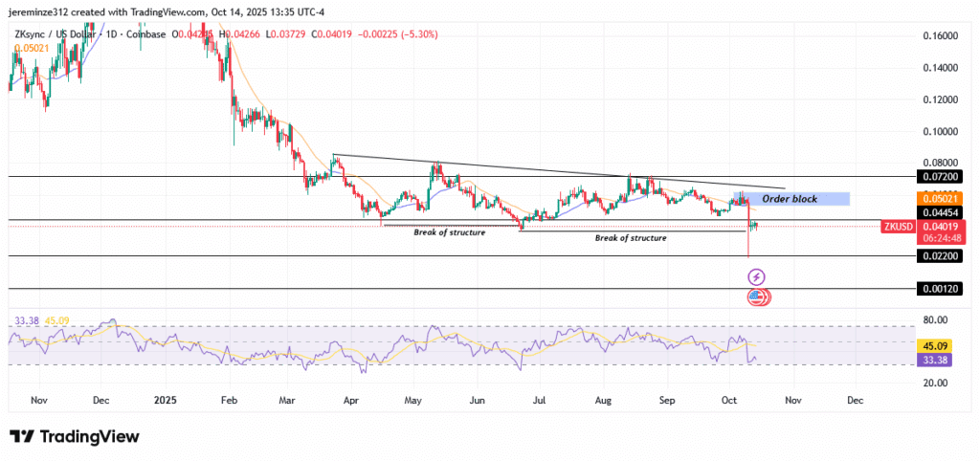Click the 06:24:48 bar countdown timer
Screen dimensions: 980x461
[941, 238]
